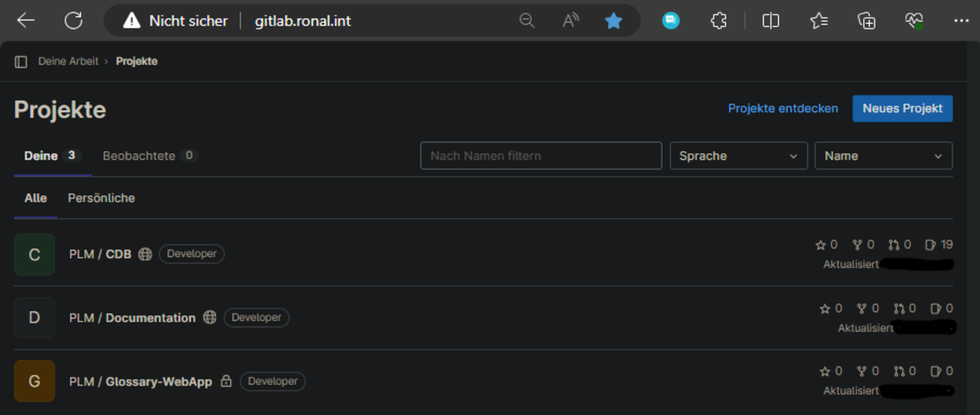Open the favorites list icon

click(819, 21)
